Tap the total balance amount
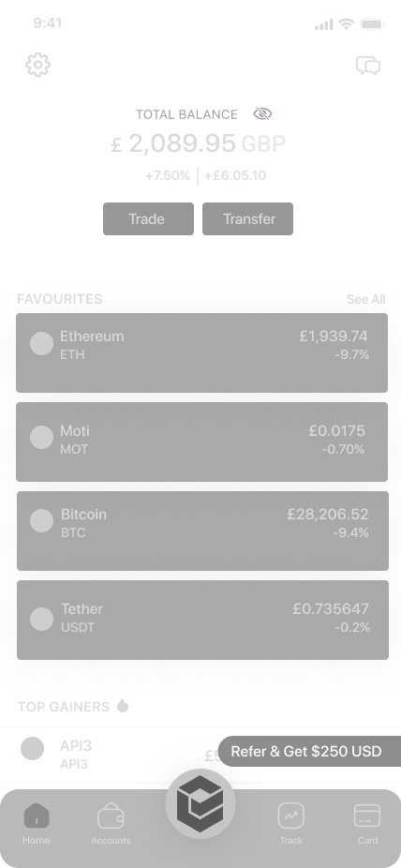Viewport: 401px width, 868px height. [x=198, y=144]
